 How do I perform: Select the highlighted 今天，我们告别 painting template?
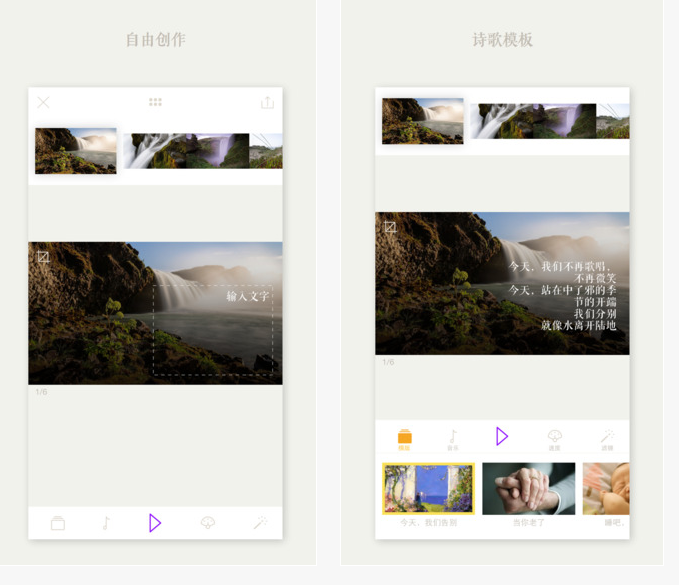pyautogui.click(x=428, y=489)
